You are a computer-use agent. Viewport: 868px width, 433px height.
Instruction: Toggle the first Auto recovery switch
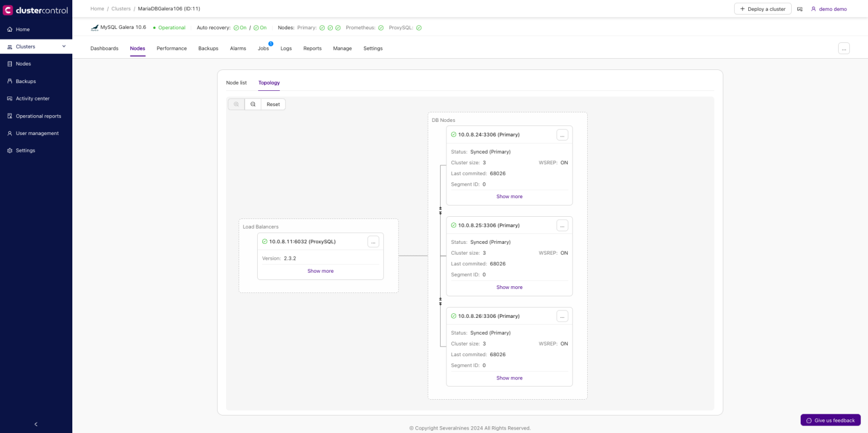pyautogui.click(x=240, y=27)
